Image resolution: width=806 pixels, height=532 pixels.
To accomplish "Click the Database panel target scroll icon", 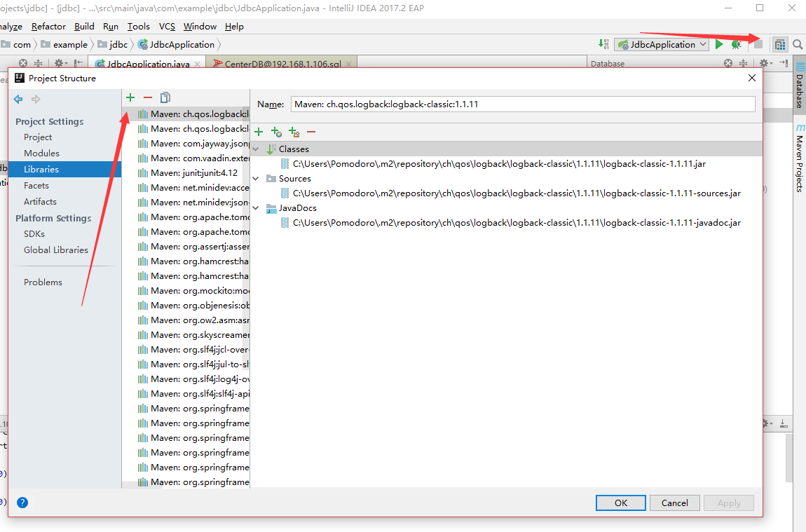I will [728, 63].
